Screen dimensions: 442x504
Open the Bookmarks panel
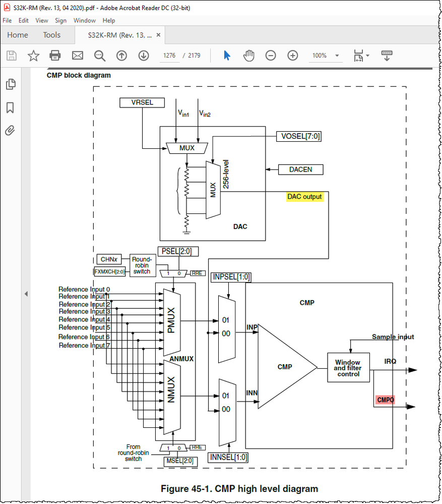tap(11, 108)
